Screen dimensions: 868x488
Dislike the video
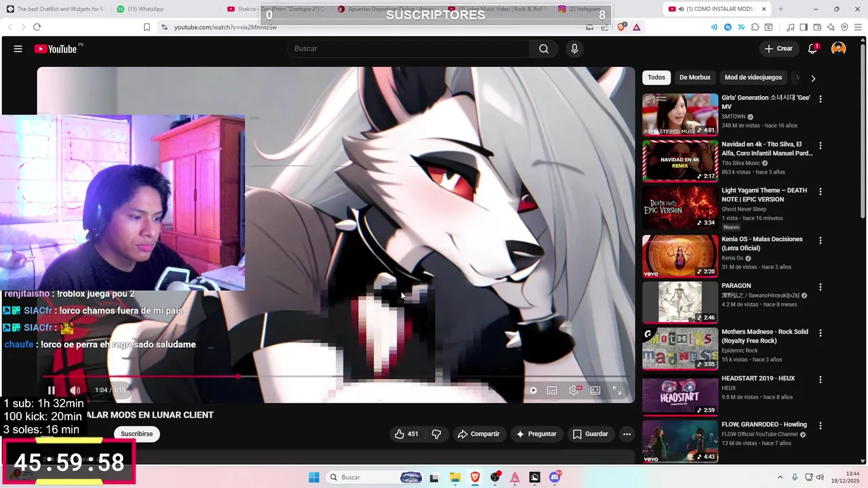437,434
